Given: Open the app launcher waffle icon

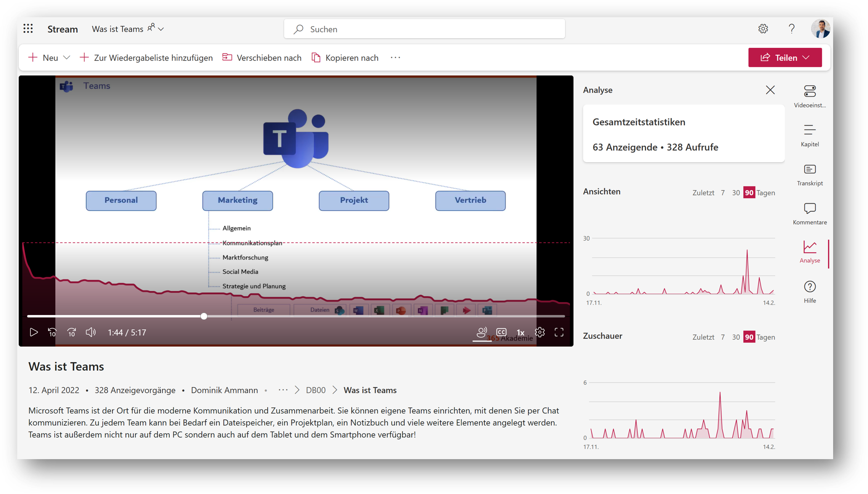Looking at the screenshot, I should click(x=28, y=29).
